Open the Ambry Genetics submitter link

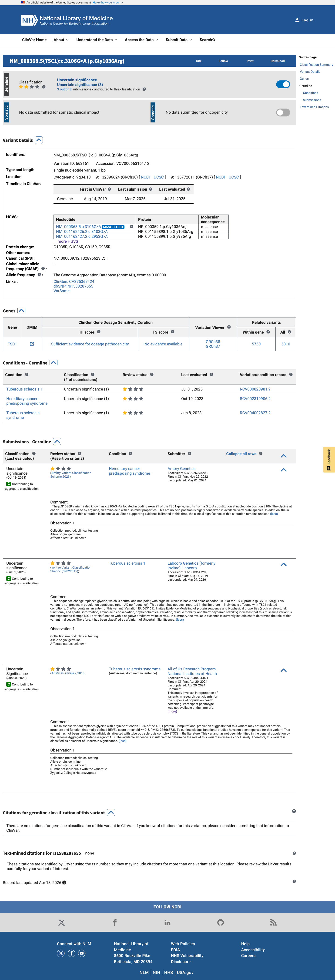tap(181, 469)
